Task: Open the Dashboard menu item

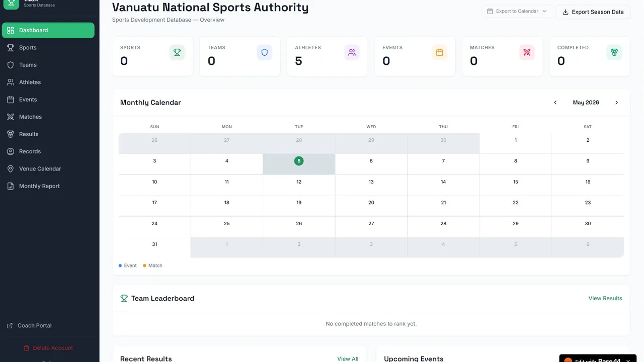Action: (48, 30)
